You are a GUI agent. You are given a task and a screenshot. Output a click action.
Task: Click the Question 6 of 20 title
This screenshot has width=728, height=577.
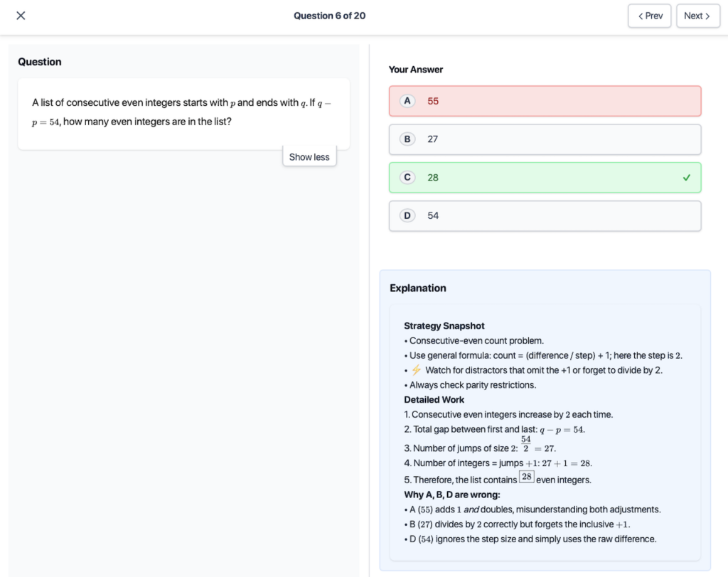click(x=329, y=16)
